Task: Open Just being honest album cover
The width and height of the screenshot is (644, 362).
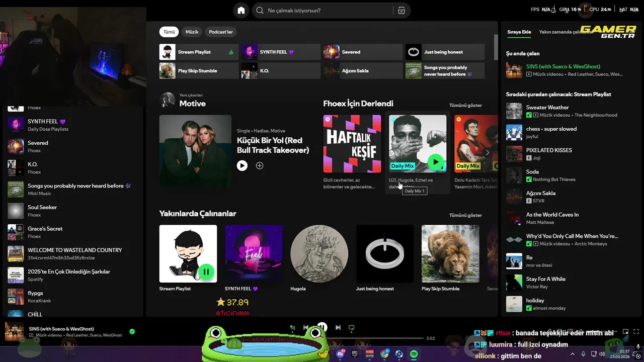Action: point(385,253)
